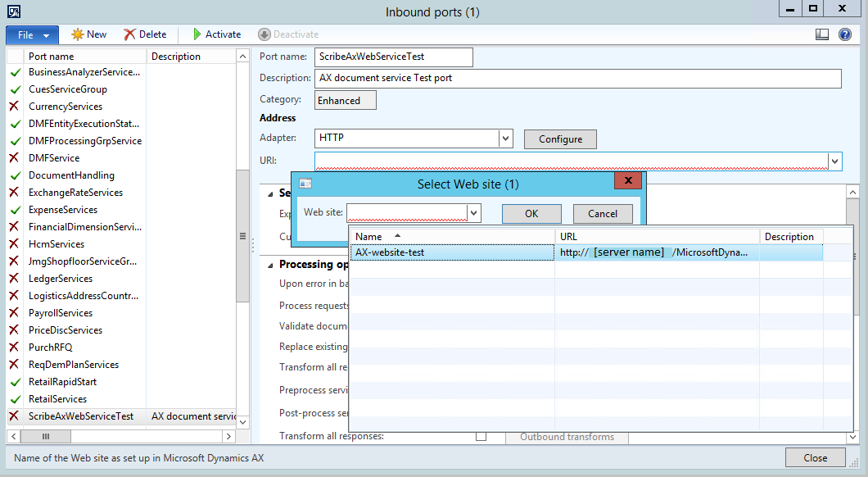
Task: Open the Help icon
Action: 845,34
